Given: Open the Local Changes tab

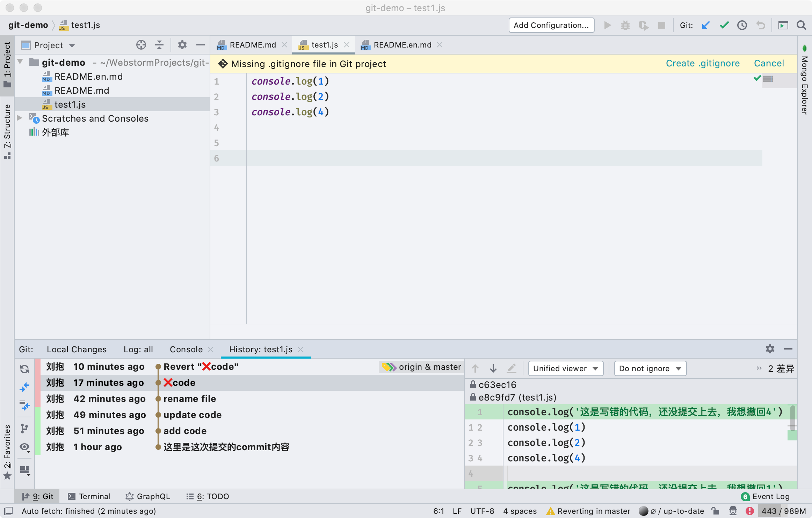Looking at the screenshot, I should click(x=77, y=350).
